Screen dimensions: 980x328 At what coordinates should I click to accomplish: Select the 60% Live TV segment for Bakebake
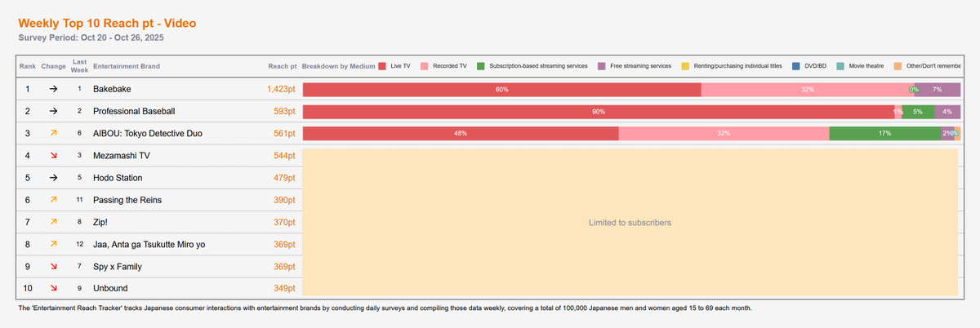coord(501,89)
